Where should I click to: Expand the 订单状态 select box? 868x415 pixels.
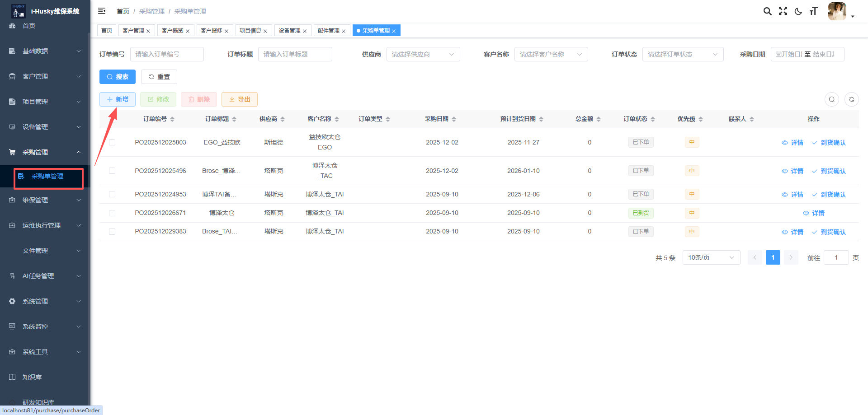(x=682, y=54)
